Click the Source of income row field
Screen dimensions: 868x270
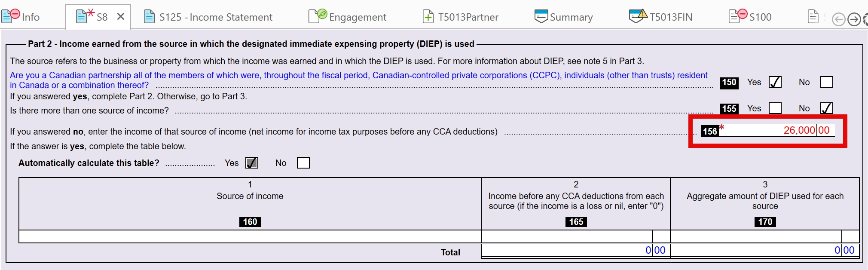tap(250, 236)
